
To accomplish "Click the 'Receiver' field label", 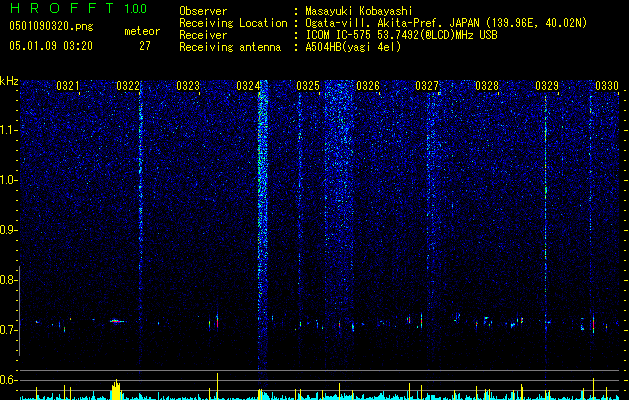I will tap(203, 35).
